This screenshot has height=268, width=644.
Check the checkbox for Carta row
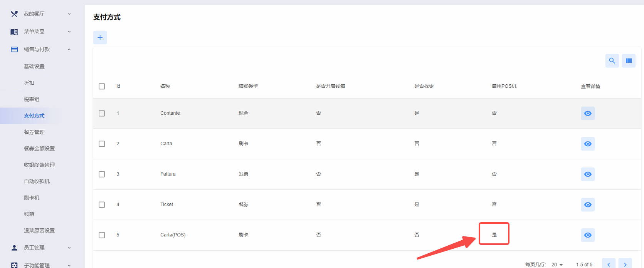[102, 144]
